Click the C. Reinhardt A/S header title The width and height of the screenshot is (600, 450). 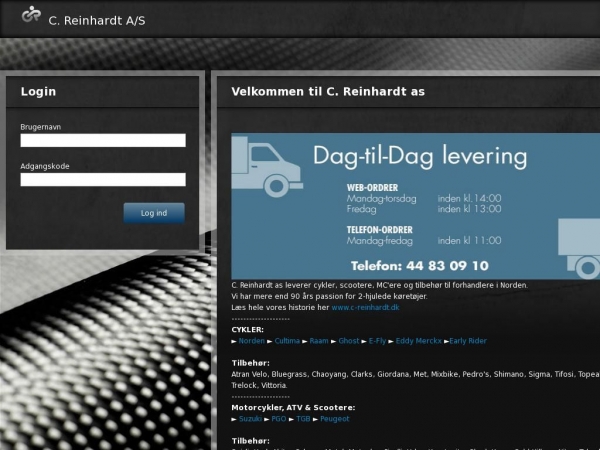click(97, 20)
